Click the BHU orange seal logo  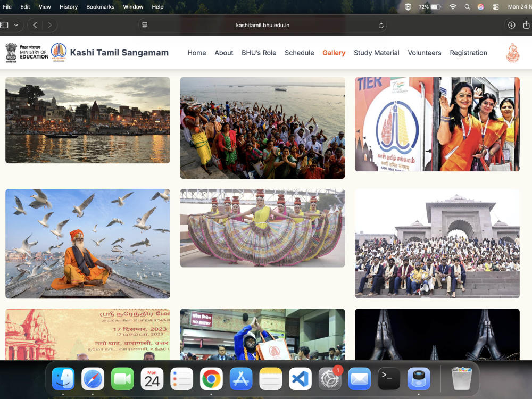pyautogui.click(x=513, y=53)
